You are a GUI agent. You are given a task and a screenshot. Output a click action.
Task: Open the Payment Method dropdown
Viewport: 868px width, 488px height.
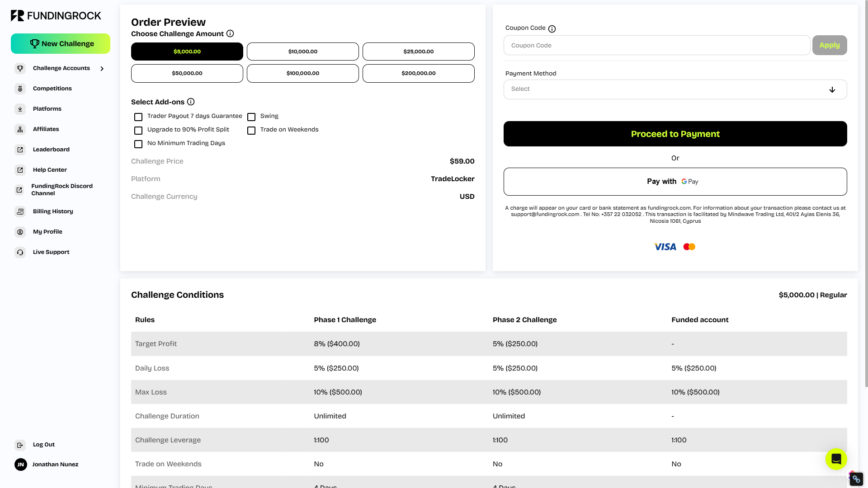(675, 89)
